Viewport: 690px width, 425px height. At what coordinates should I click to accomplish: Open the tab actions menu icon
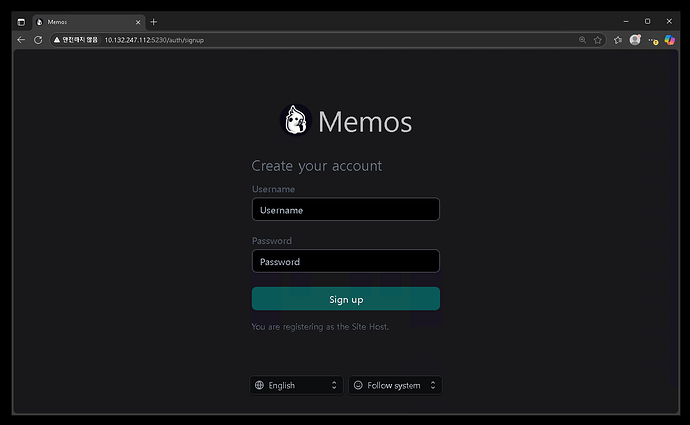(21, 22)
